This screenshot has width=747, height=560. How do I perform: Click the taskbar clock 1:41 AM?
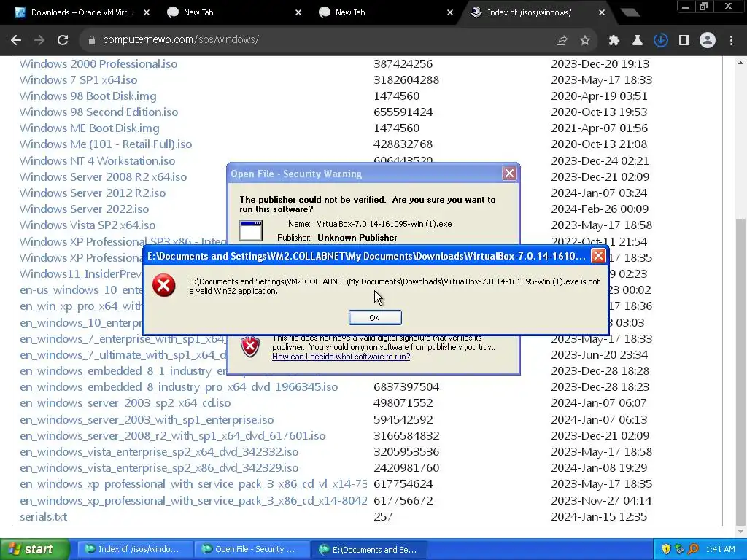click(720, 549)
